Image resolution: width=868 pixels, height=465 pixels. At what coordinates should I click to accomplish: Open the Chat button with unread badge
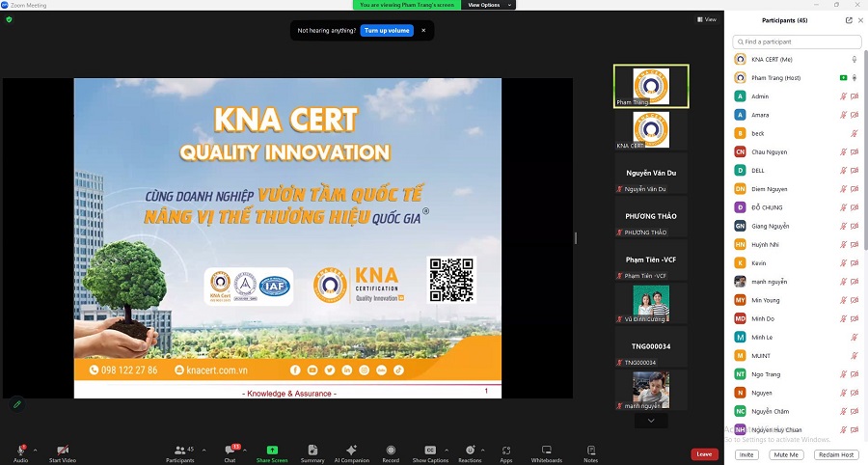click(230, 453)
